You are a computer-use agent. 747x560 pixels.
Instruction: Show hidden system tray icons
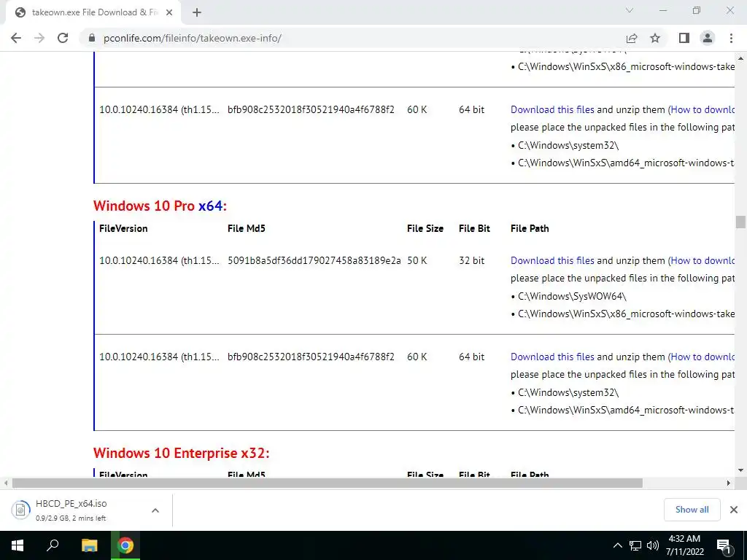[x=617, y=545]
